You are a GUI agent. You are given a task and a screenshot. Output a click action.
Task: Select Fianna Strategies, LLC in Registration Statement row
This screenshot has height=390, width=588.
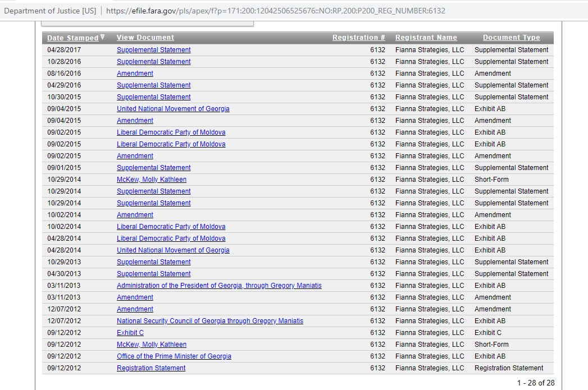pos(430,368)
